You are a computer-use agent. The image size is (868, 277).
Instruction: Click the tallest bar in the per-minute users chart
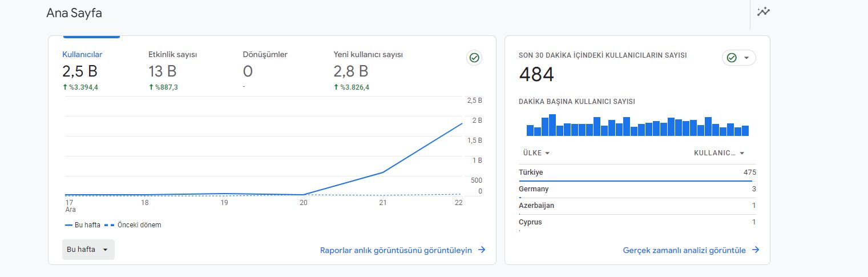pyautogui.click(x=552, y=125)
